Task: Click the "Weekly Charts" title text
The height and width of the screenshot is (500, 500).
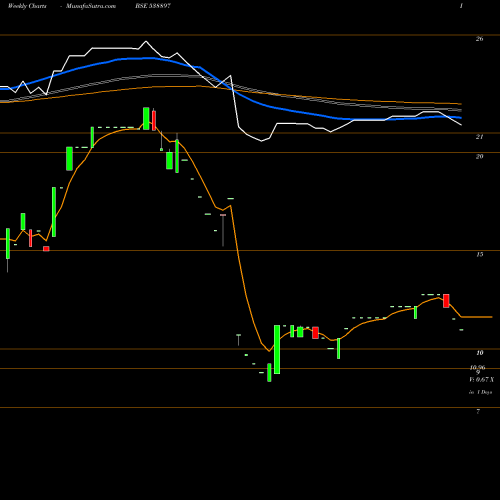Action: click(27, 6)
